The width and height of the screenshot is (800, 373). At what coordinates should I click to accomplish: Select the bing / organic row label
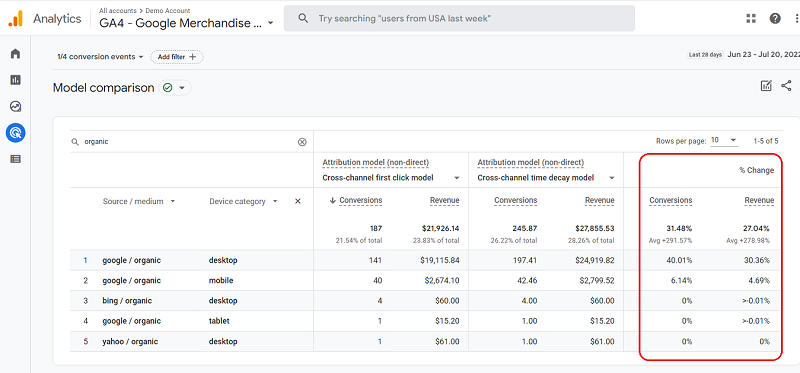[x=127, y=301]
